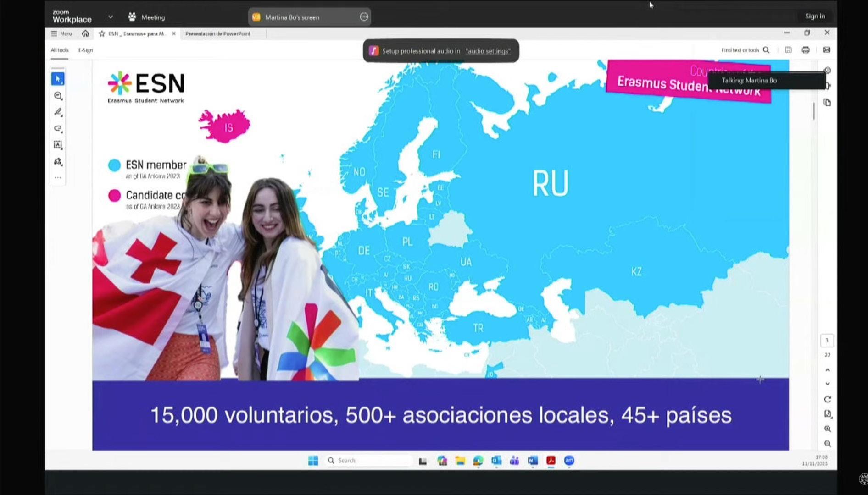Open the Windows Start menu
868x495 pixels.
(313, 461)
